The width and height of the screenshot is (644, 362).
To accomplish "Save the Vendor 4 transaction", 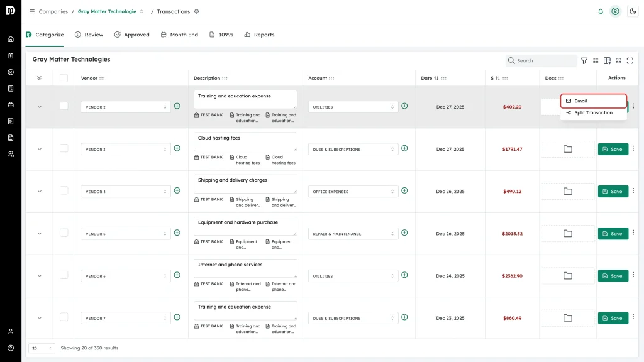I will 613,192.
